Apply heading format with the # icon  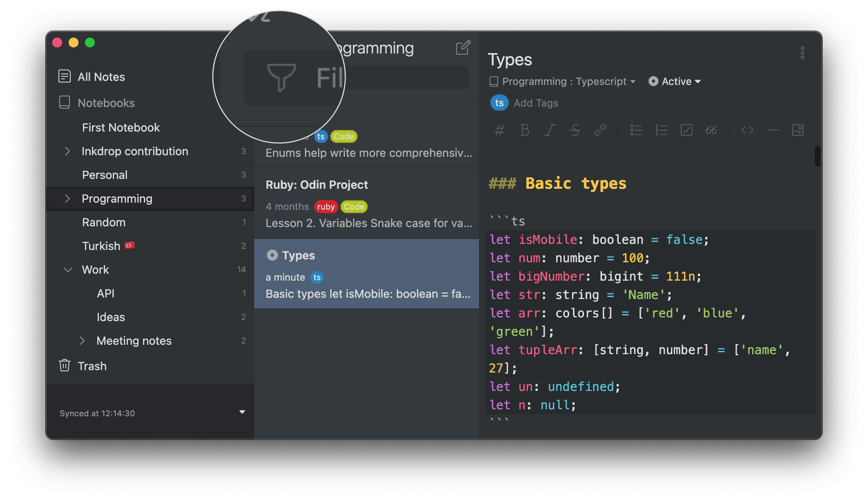point(499,130)
